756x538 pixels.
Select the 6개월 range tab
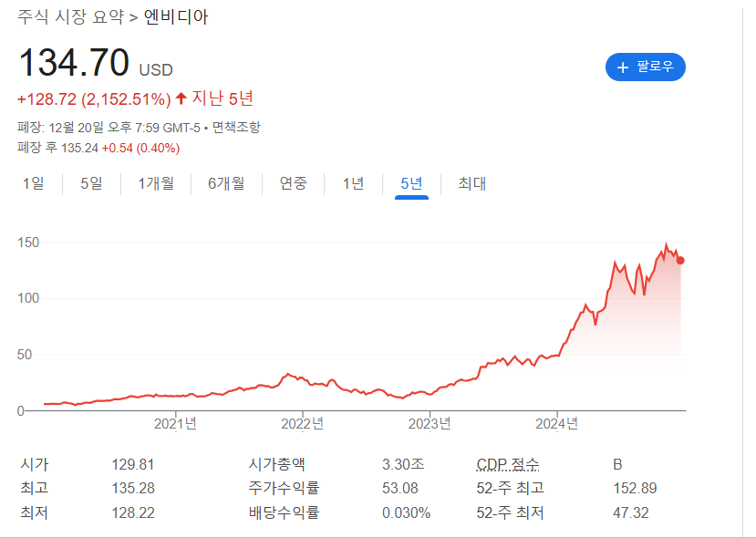226,183
